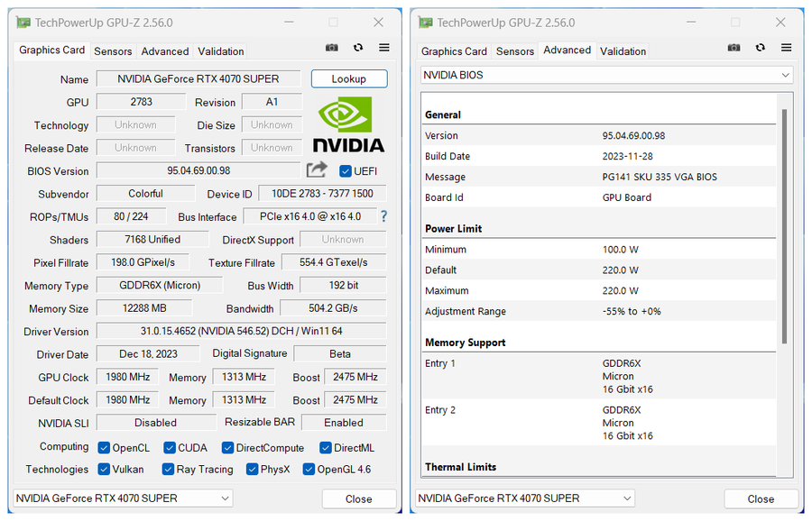The image size is (812, 521).
Task: Open the GPU selector dropdown in right window
Action: [525, 498]
